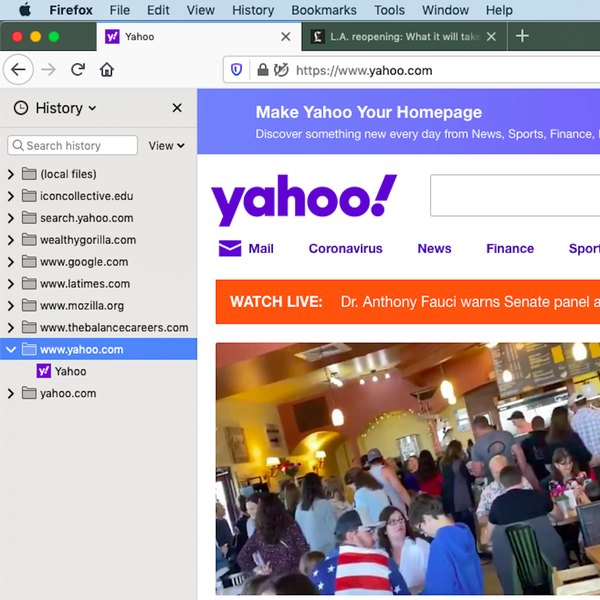This screenshot has width=600, height=600.
Task: Click the Yahoo search box
Action: [515, 196]
